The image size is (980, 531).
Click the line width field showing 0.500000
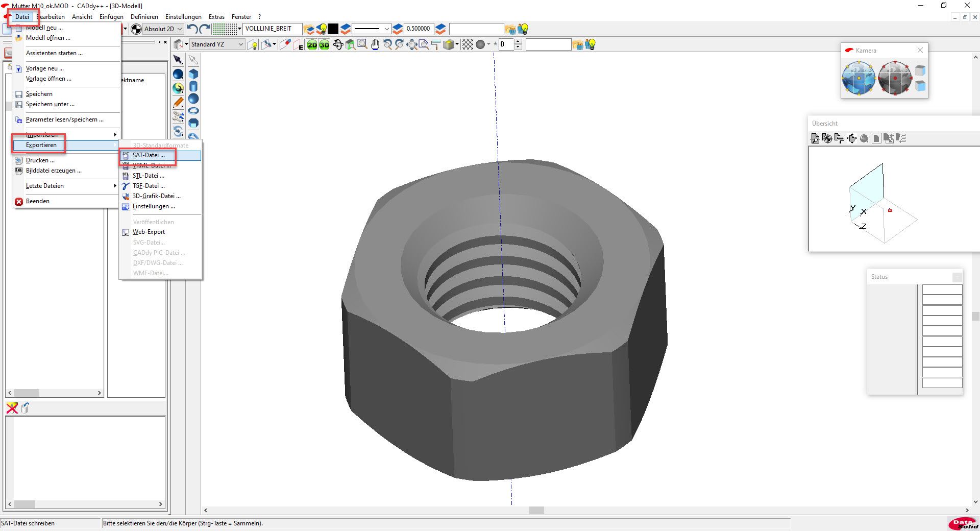tap(419, 29)
